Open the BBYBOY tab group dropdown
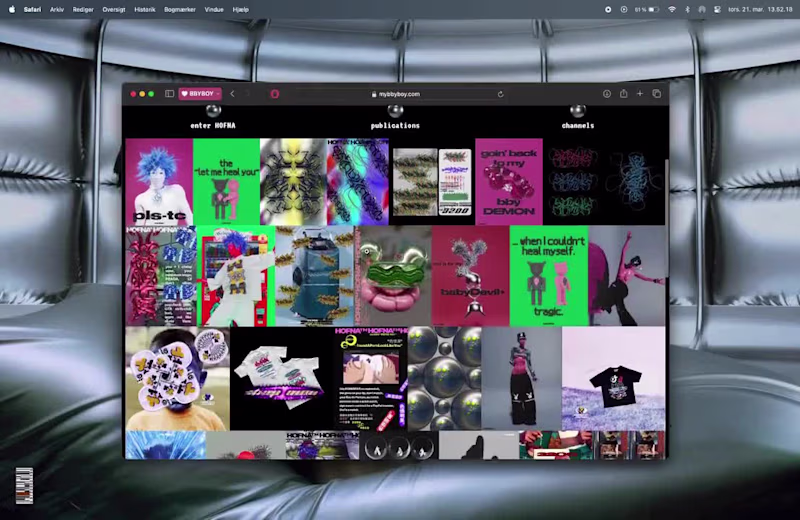The width and height of the screenshot is (800, 520). click(x=200, y=94)
